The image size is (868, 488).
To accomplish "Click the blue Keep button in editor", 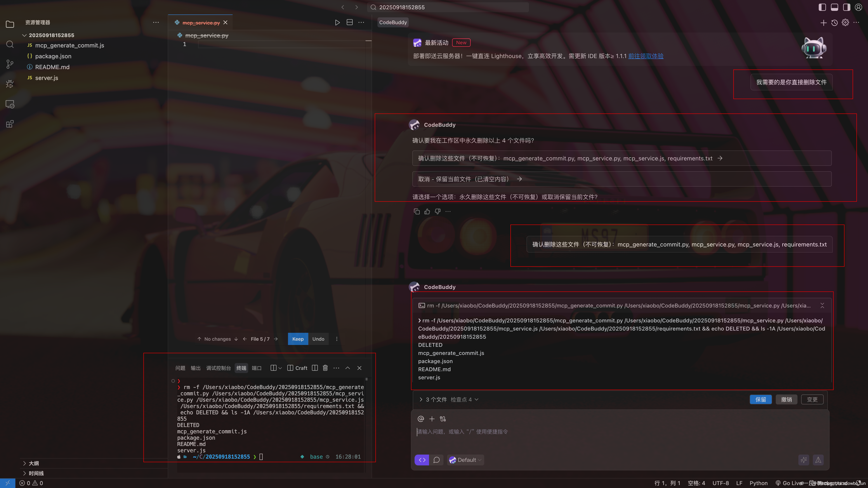I will pos(298,339).
